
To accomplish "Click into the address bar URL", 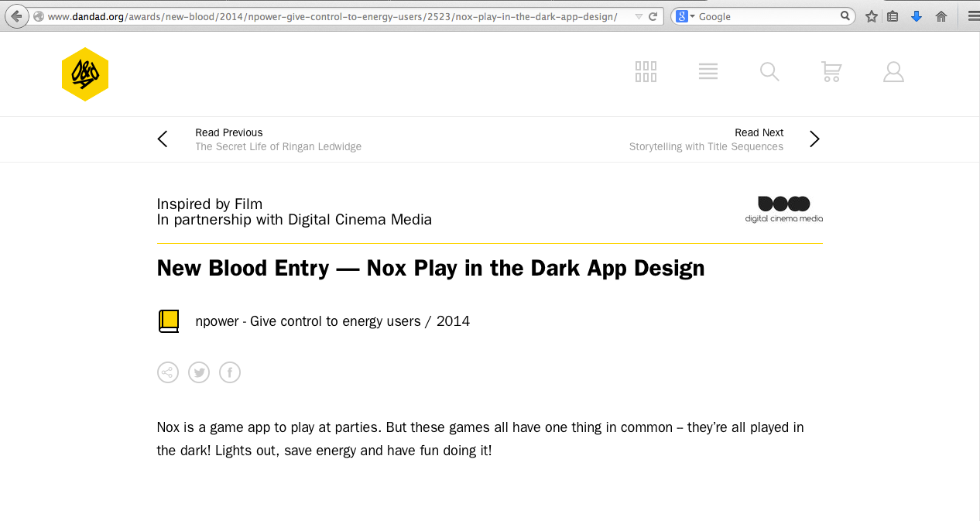I will coord(332,16).
